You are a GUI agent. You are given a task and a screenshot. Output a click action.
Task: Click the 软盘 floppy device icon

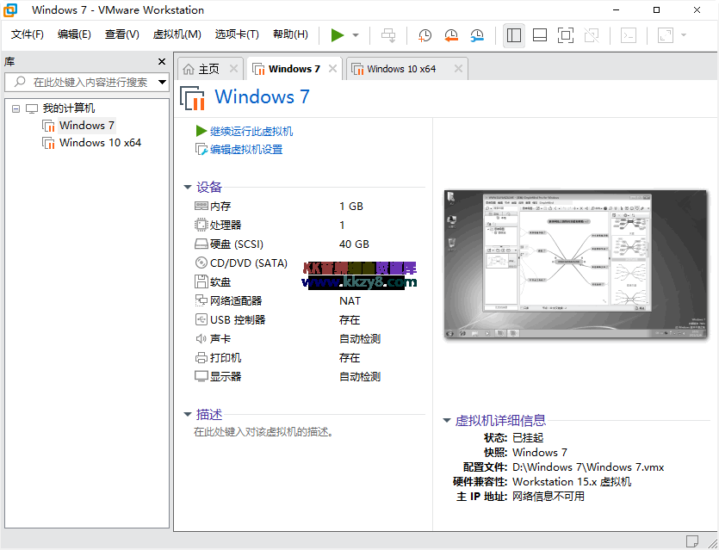coord(201,282)
